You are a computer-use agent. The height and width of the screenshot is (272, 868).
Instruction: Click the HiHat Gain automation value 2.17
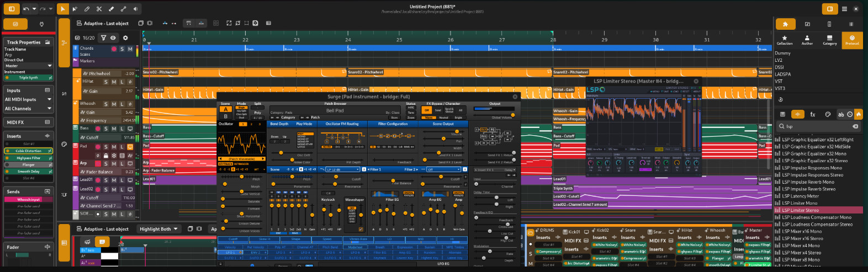[x=129, y=91]
